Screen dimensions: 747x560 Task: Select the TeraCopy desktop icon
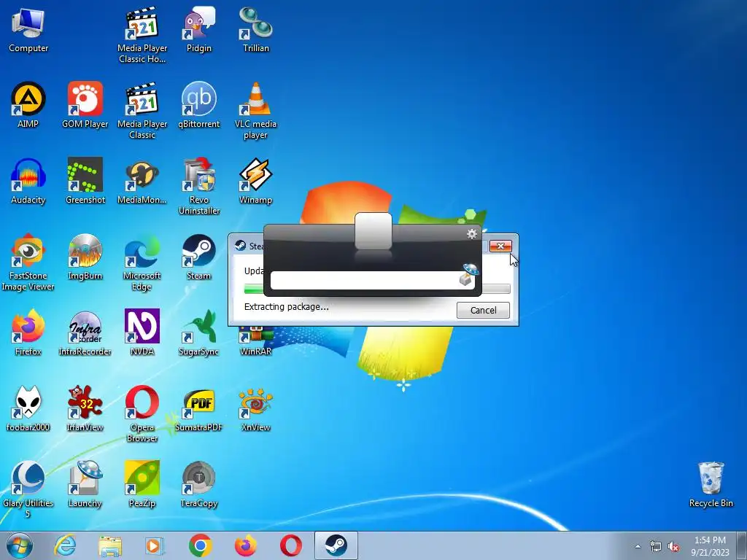pos(198,484)
